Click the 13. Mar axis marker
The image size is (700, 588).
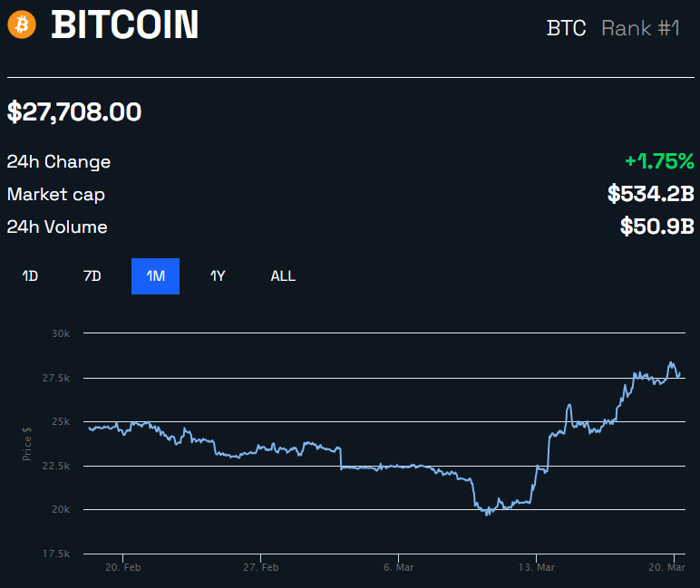[x=537, y=567]
